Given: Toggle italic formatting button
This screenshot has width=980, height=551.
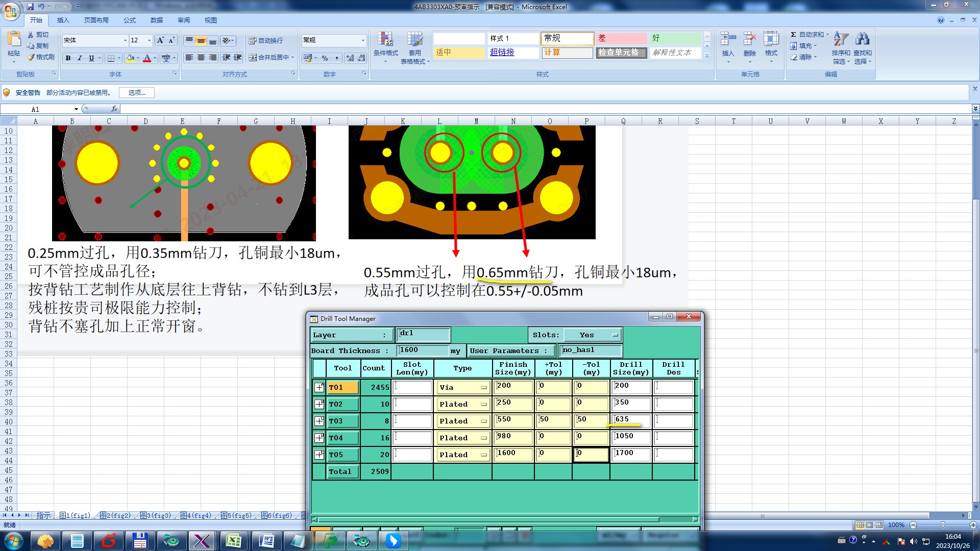Looking at the screenshot, I should coord(80,58).
